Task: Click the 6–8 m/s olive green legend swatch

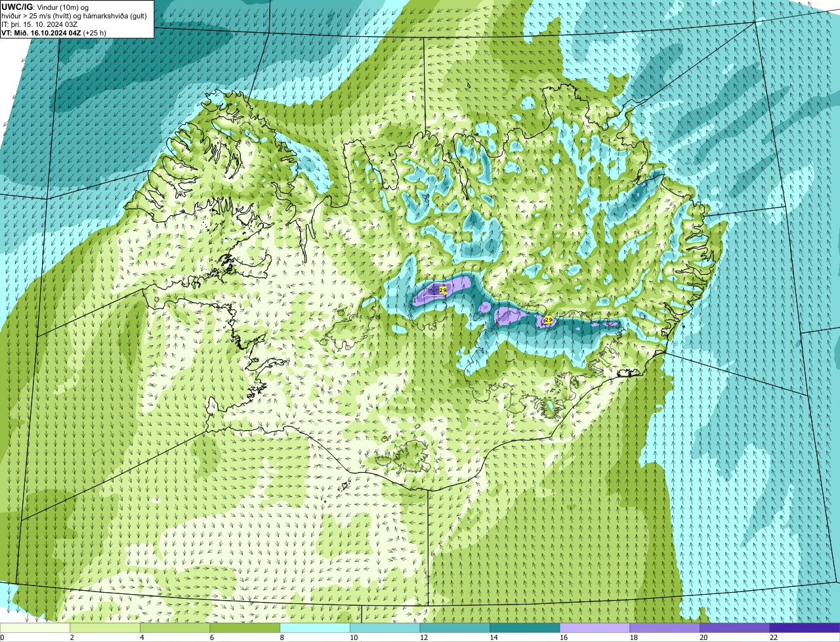Action: pyautogui.click(x=245, y=628)
